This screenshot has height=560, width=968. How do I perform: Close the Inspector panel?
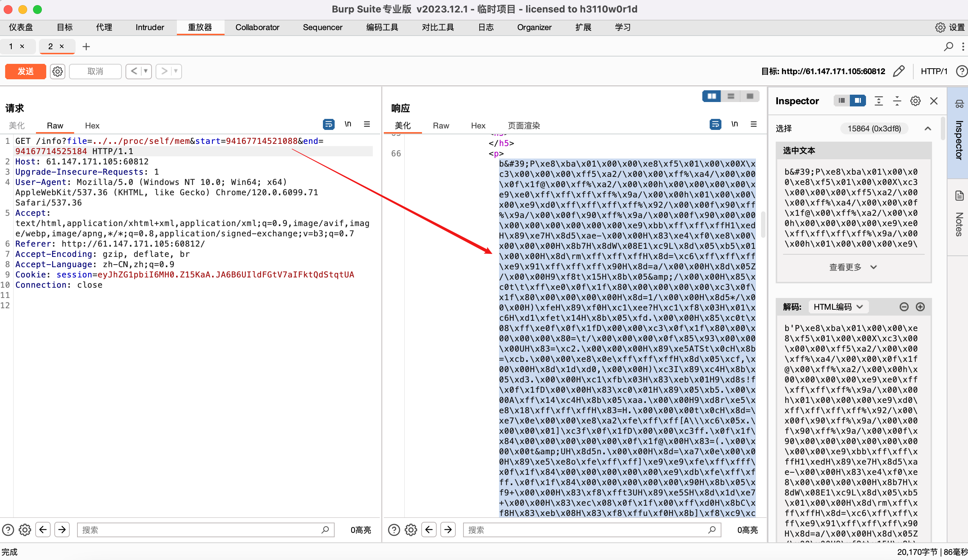[934, 101]
